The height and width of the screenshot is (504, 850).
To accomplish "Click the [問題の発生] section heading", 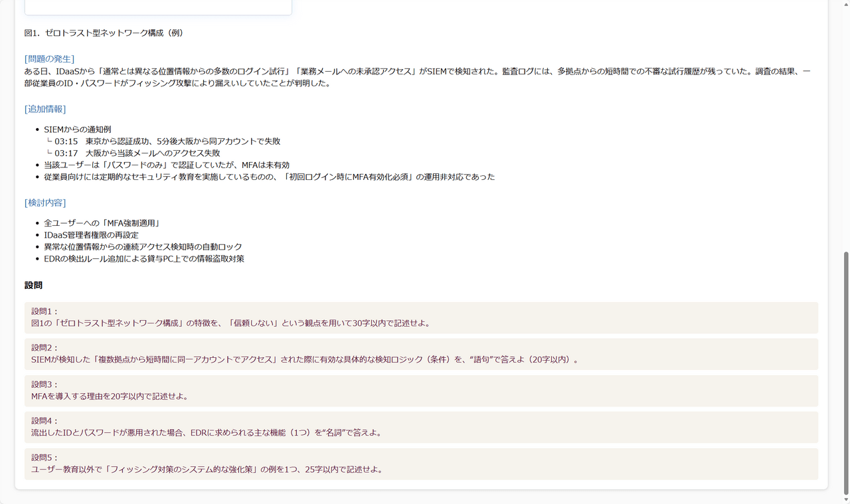I will 49,59.
